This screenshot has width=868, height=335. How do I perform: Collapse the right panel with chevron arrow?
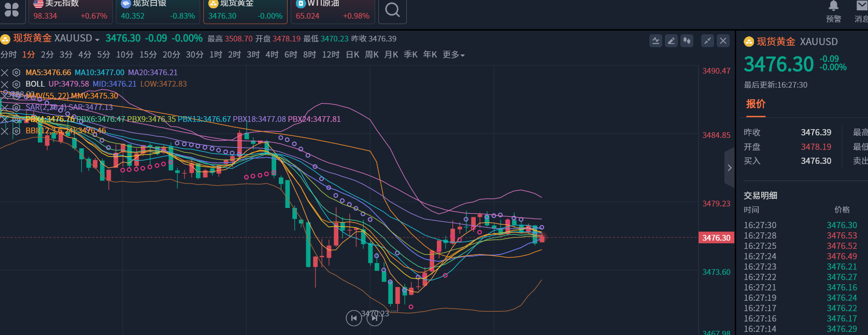coord(729,167)
